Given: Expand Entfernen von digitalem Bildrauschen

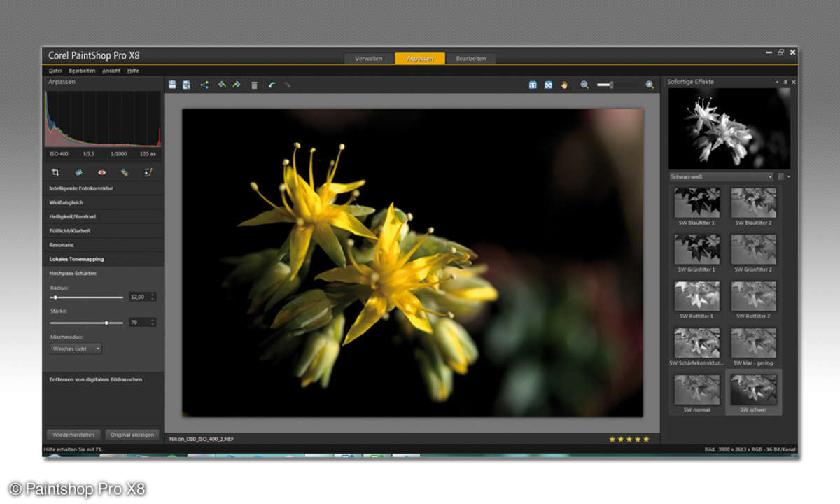Looking at the screenshot, I should [x=103, y=379].
